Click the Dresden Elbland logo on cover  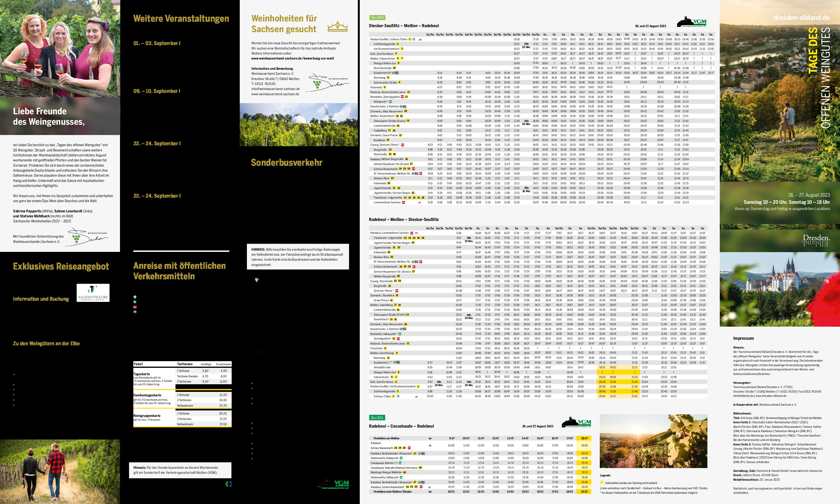tap(816, 240)
